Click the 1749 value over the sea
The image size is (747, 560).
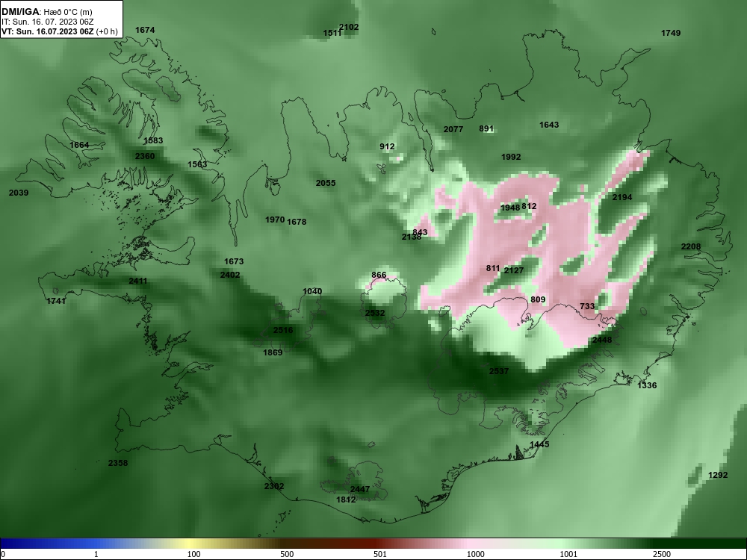[x=671, y=33]
